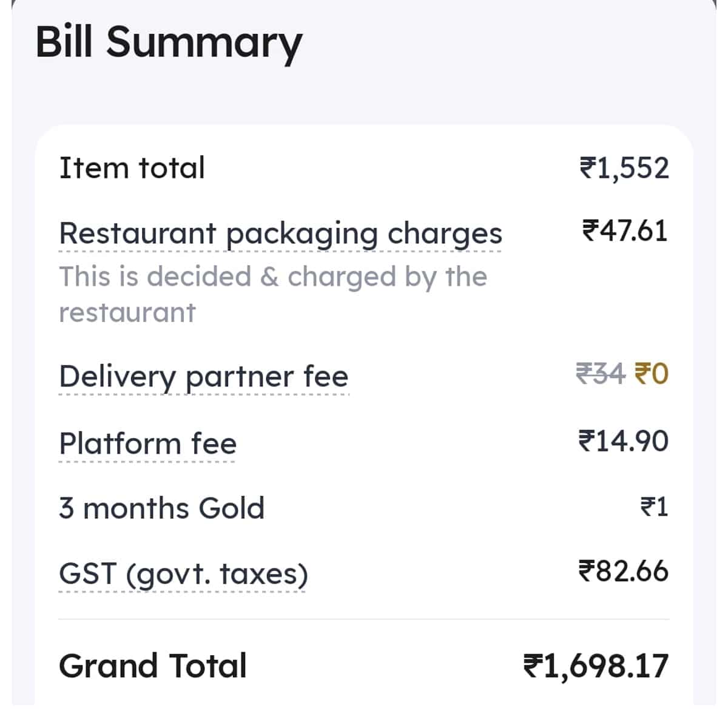Select the ₹1,698.17 grand total amount
This screenshot has width=728, height=714.
click(x=598, y=665)
